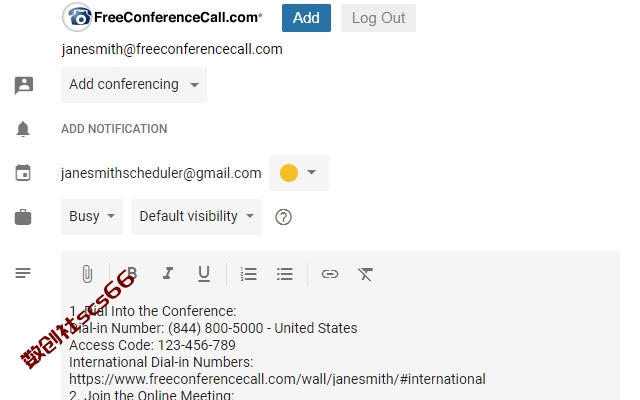The image size is (640, 400).
Task: Expand the Default visibility dropdown
Action: 196,216
